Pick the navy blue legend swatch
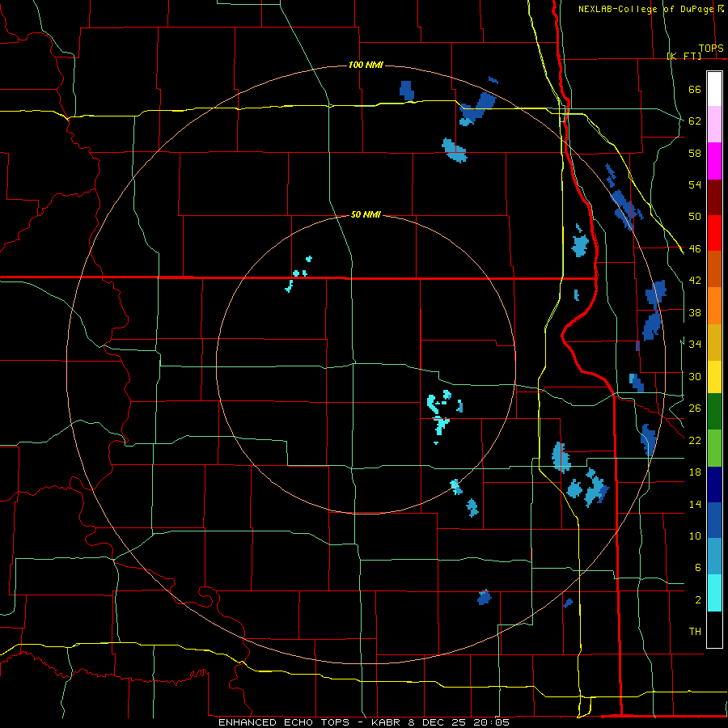Viewport: 728px width, 728px height. (x=714, y=485)
